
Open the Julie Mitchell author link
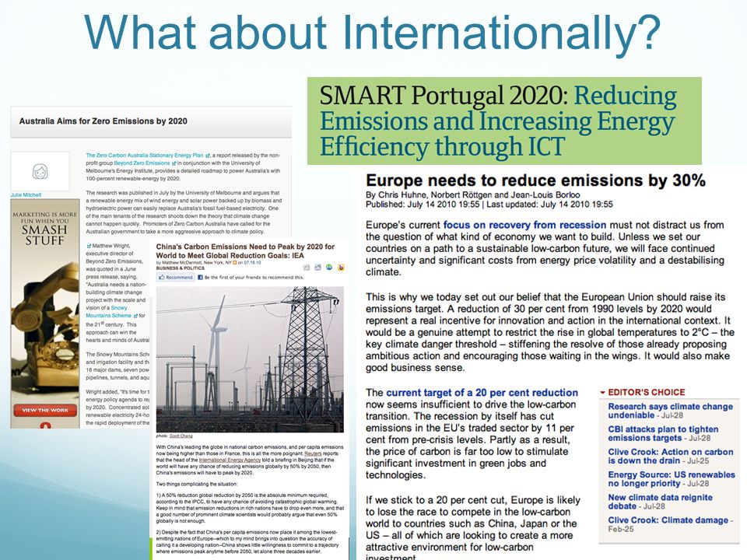click(x=26, y=194)
